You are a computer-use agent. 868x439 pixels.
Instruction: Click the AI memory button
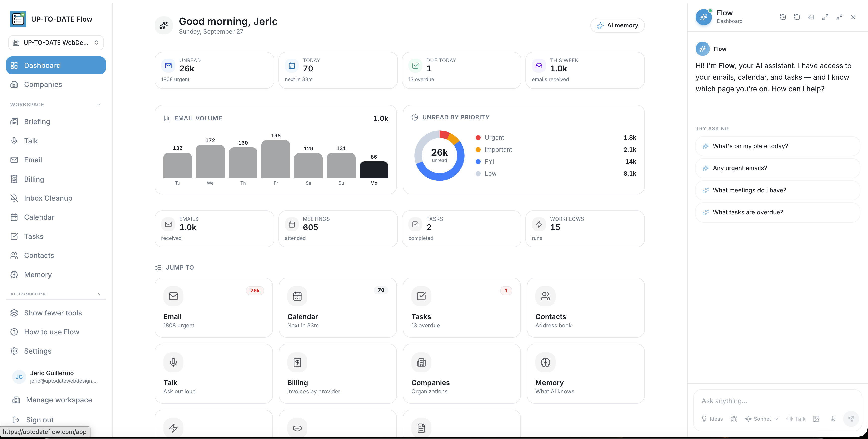pos(617,25)
